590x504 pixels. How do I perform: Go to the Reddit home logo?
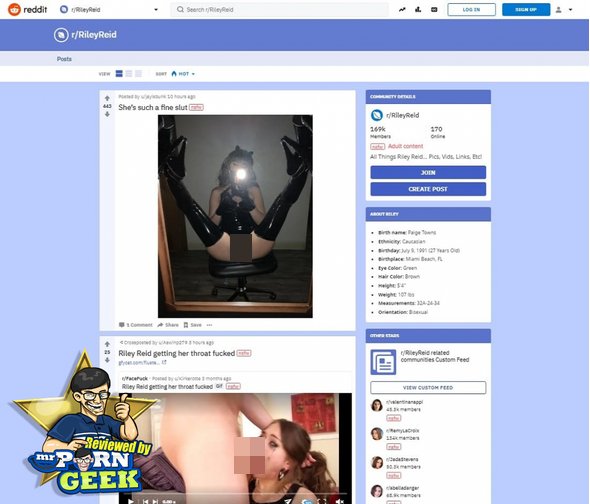coord(27,9)
